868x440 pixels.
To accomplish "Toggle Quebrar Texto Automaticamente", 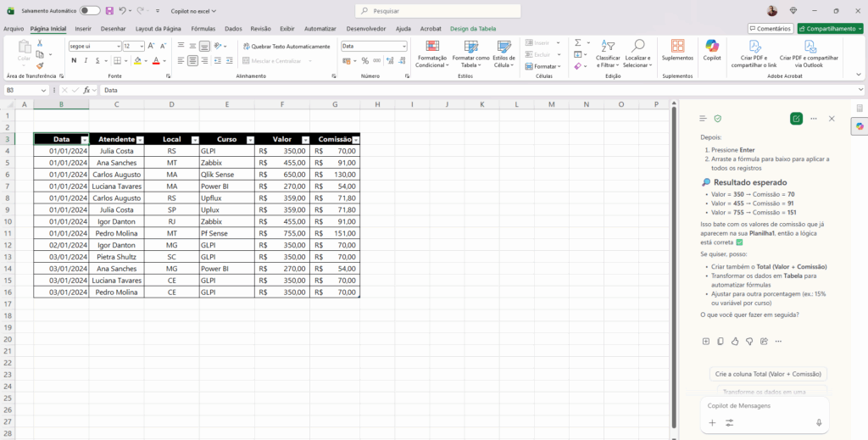I will point(286,46).
